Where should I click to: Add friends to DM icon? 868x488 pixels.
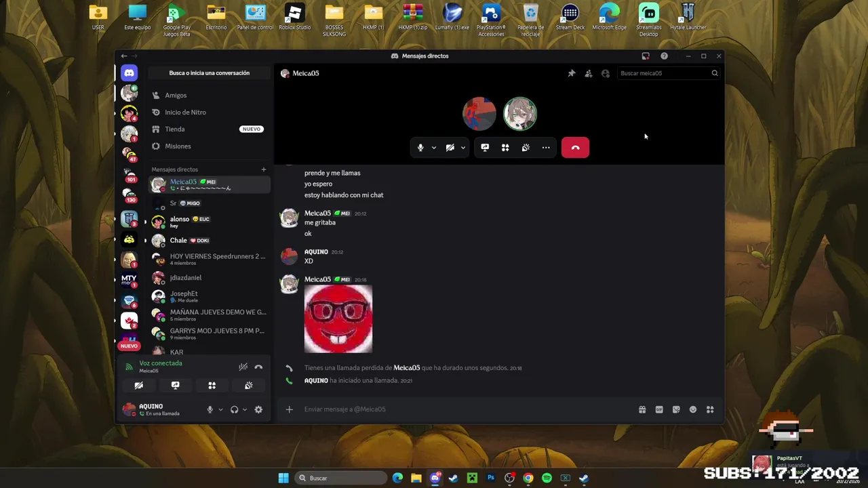tap(589, 73)
